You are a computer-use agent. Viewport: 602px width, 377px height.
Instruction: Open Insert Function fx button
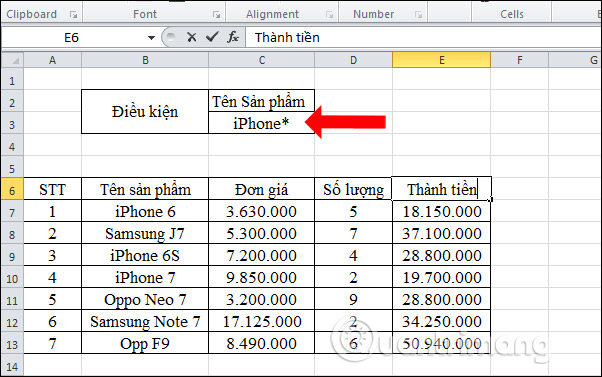(233, 37)
